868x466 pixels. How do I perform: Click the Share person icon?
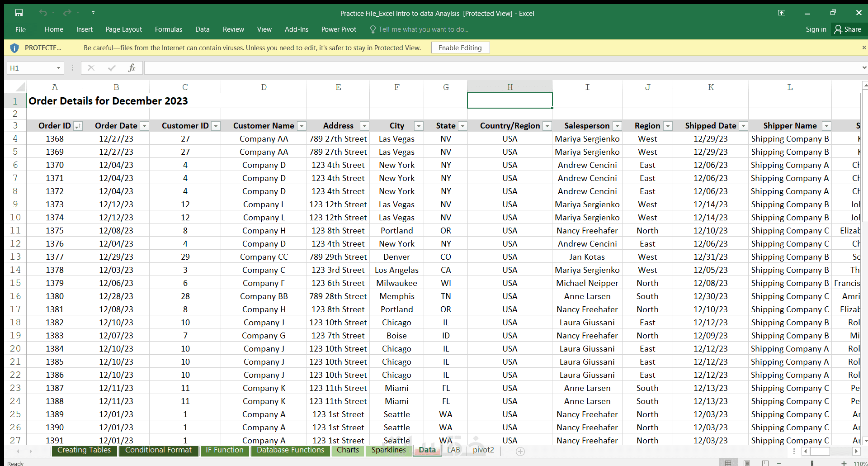point(838,29)
